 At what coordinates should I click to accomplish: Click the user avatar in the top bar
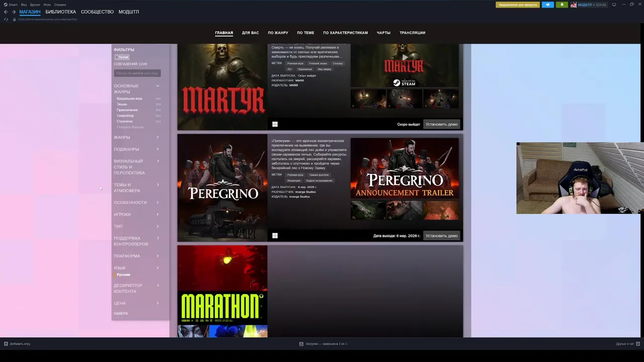click(x=573, y=5)
